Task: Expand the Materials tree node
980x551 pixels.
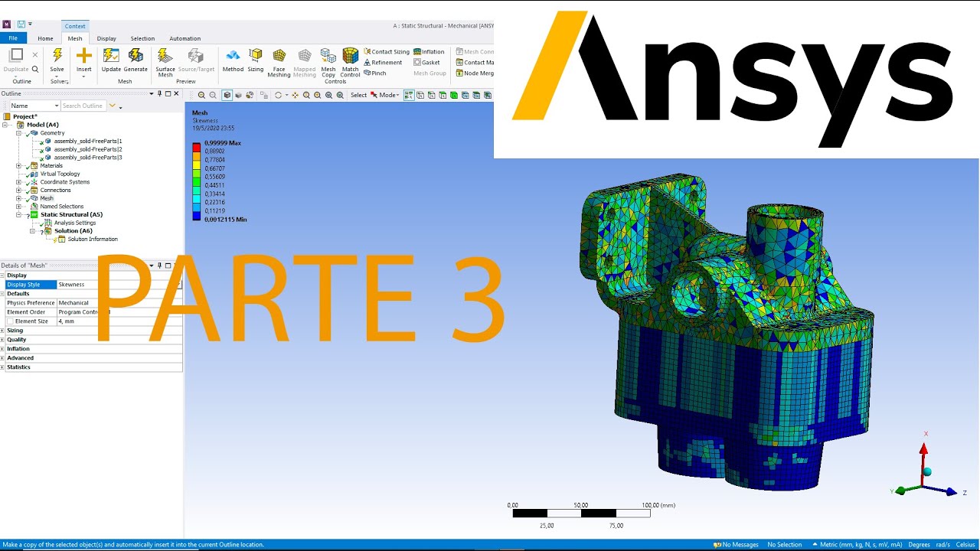Action: 18,166
